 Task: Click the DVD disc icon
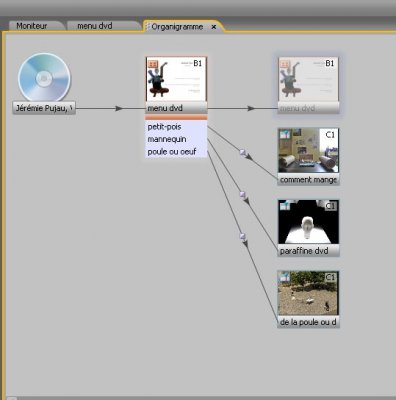[x=44, y=78]
